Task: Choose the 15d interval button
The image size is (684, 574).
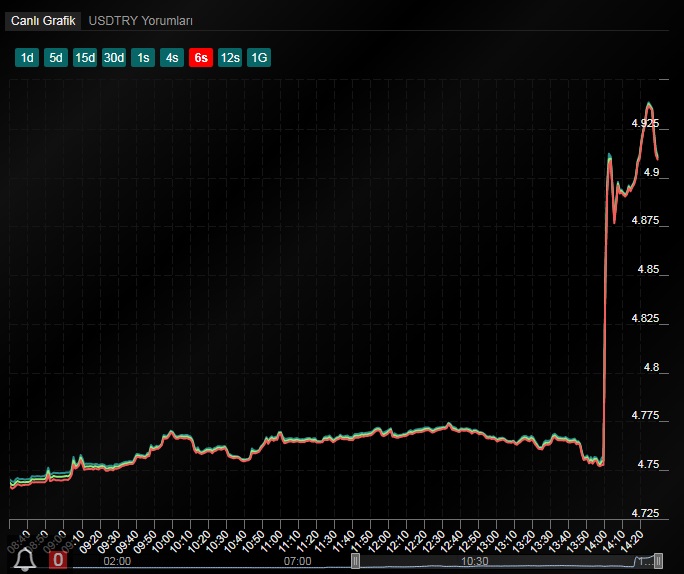Action: point(85,58)
